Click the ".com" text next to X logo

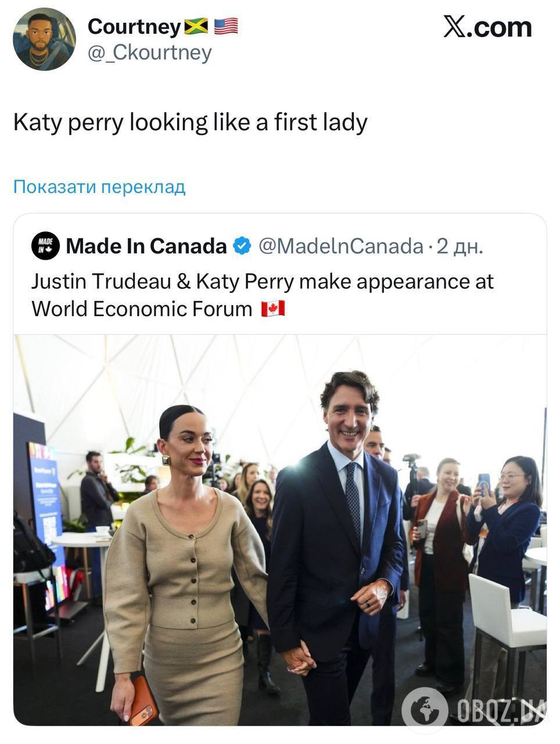click(x=503, y=27)
